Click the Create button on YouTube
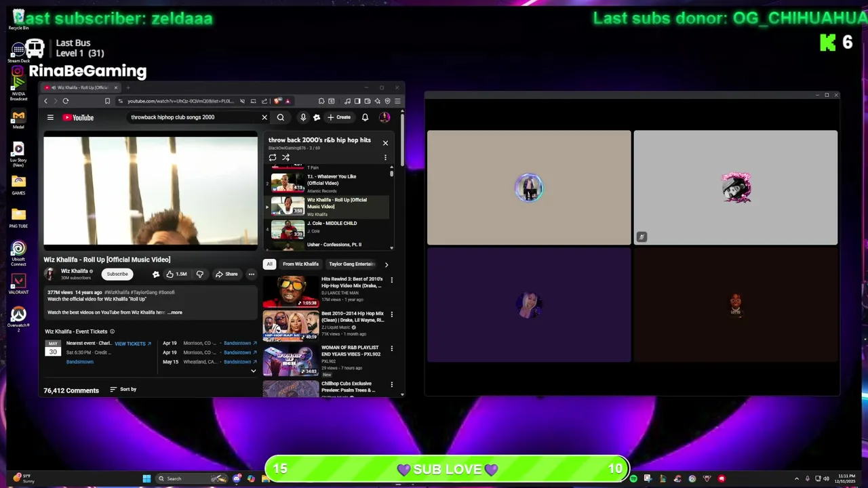 tap(339, 117)
